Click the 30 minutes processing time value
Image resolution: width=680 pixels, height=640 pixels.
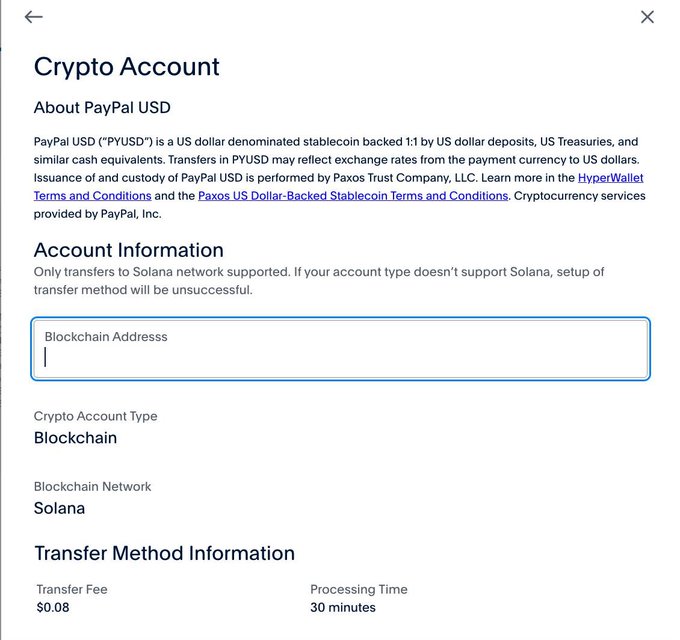click(x=343, y=607)
